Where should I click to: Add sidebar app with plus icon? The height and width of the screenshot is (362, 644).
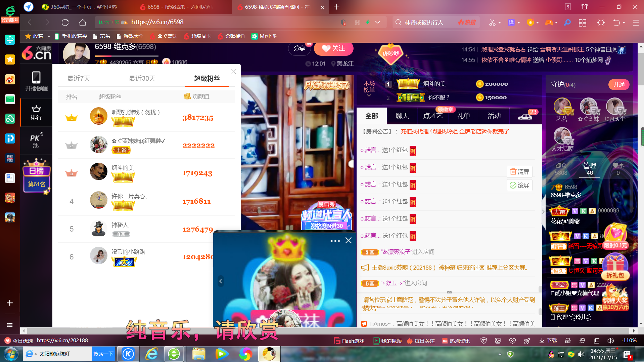(10, 303)
